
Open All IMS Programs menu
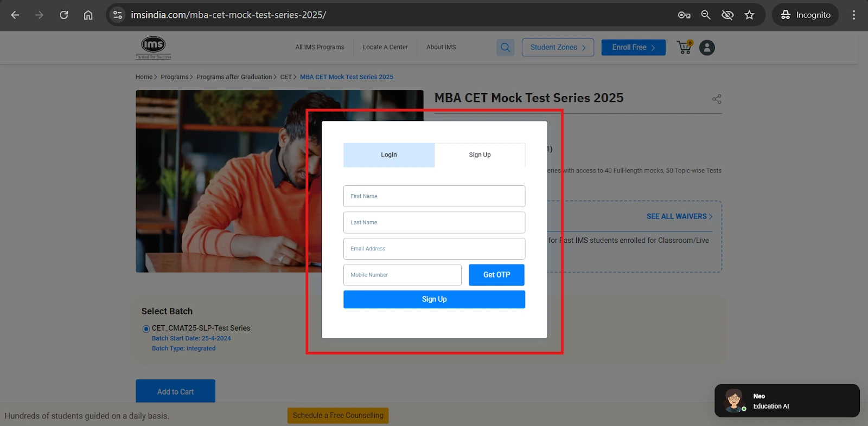(x=320, y=47)
